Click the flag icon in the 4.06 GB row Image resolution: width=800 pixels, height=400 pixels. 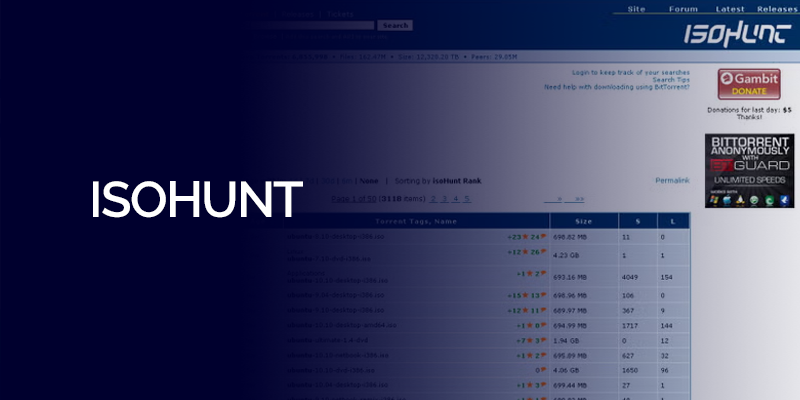coord(543,370)
